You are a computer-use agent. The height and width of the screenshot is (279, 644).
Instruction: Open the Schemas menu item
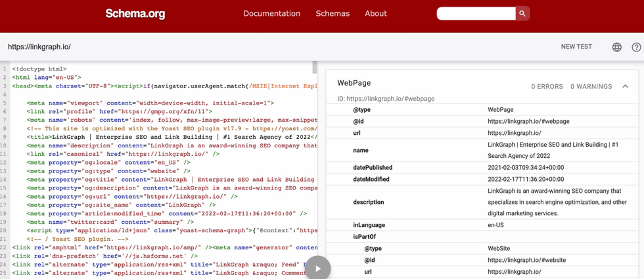point(333,13)
